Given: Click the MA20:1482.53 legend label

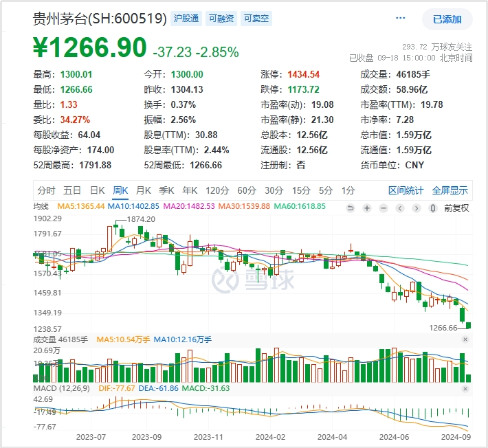Looking at the screenshot, I should tap(189, 206).
